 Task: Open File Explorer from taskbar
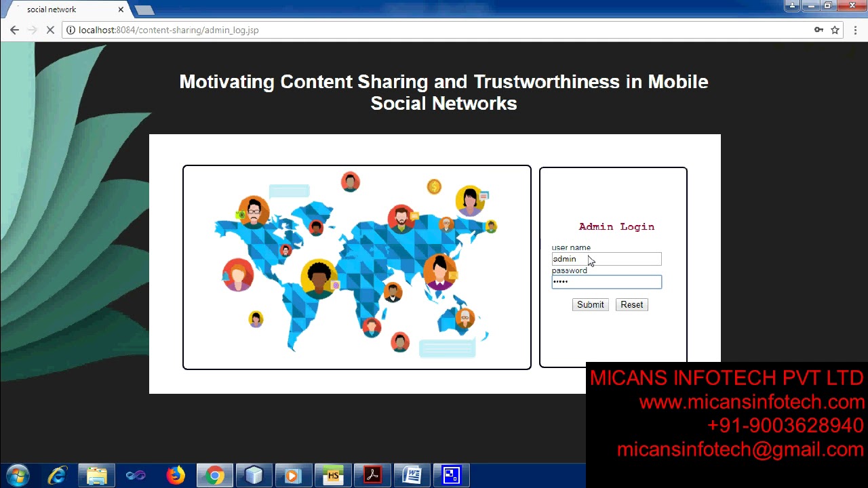(x=96, y=476)
